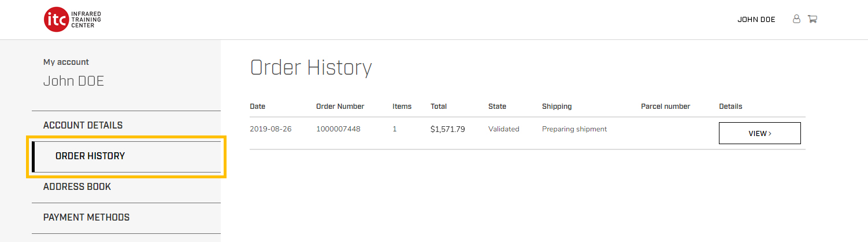Click the State column header
The width and height of the screenshot is (868, 242).
[x=497, y=107]
